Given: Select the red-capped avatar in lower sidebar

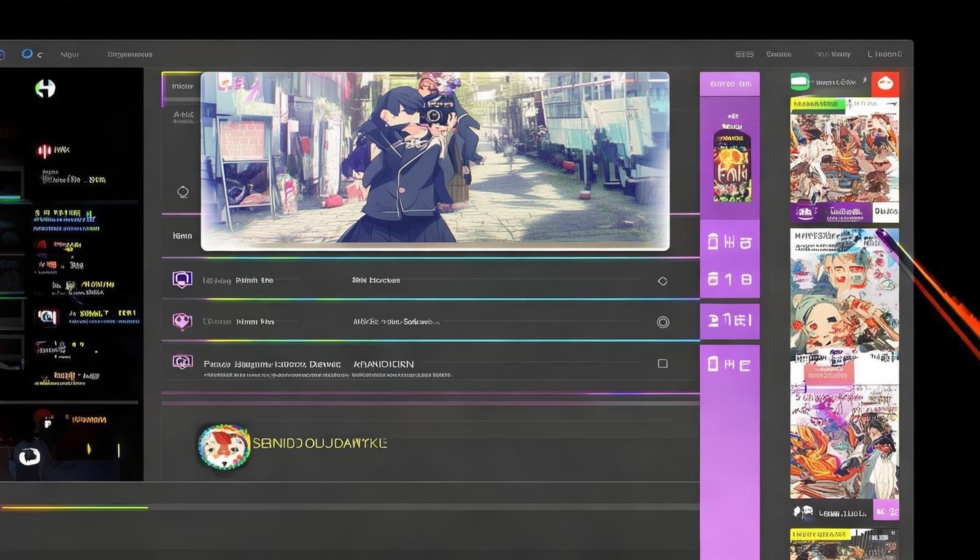Looking at the screenshot, I should (x=44, y=421).
